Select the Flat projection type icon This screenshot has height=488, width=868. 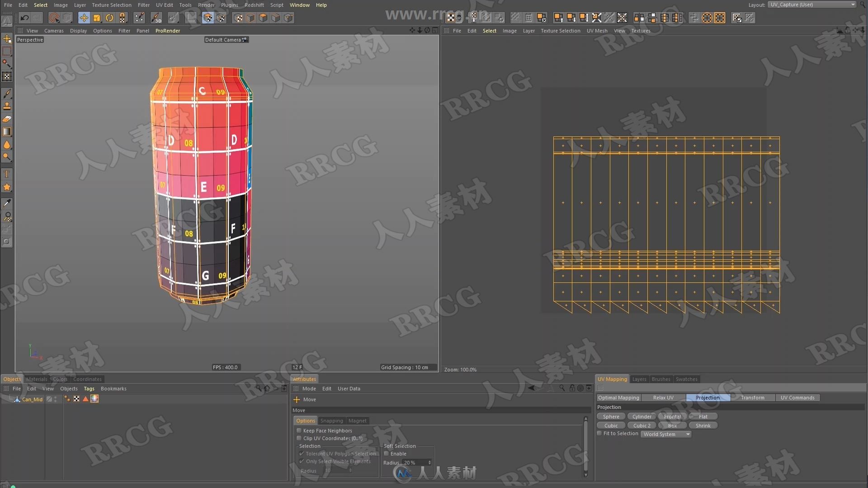[702, 416]
